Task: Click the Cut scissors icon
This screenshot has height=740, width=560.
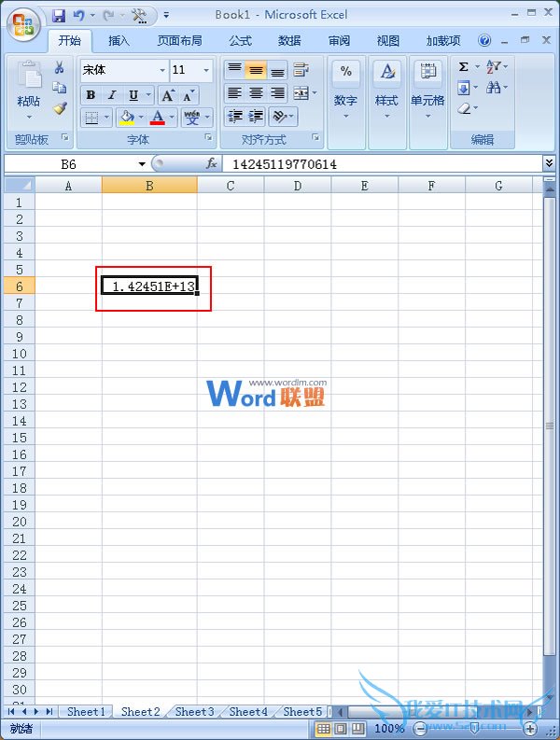Action: pyautogui.click(x=59, y=67)
